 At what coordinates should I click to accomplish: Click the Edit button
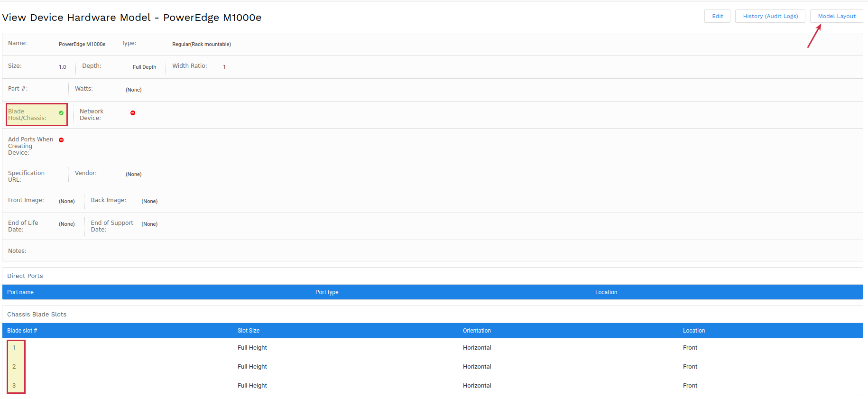click(x=717, y=16)
